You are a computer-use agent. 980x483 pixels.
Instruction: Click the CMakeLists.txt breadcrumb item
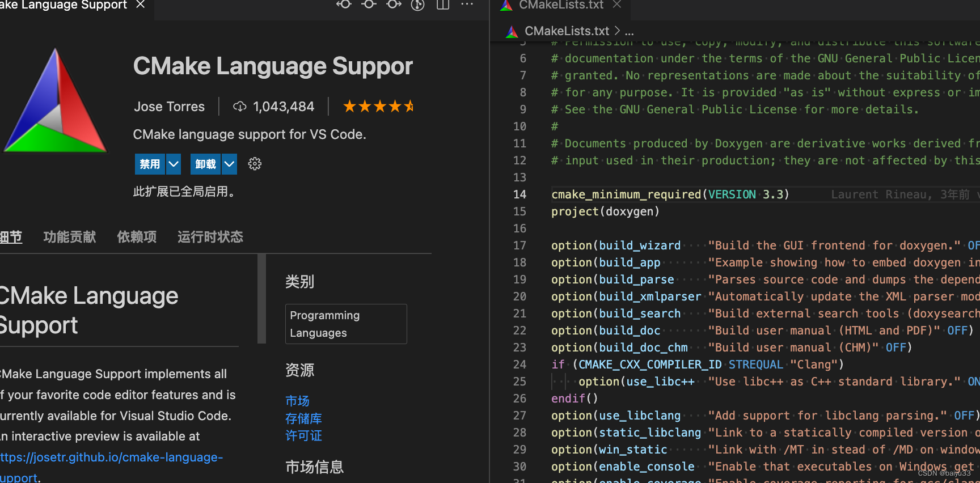[x=567, y=31]
